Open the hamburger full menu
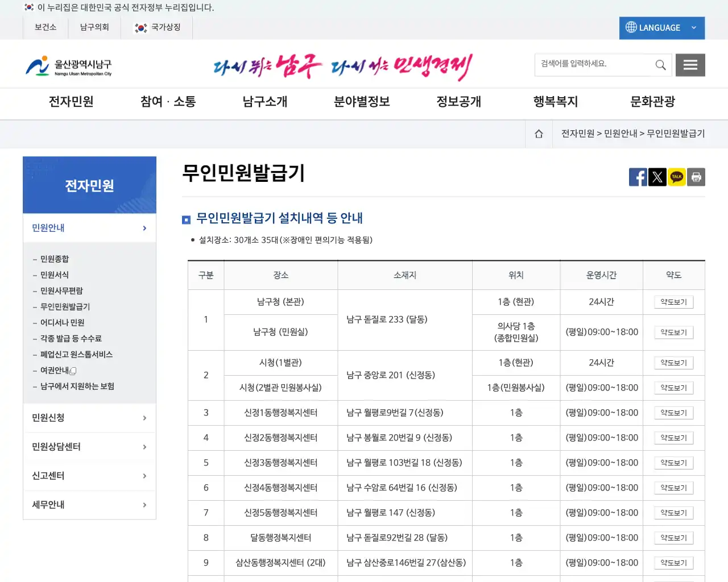 [690, 65]
